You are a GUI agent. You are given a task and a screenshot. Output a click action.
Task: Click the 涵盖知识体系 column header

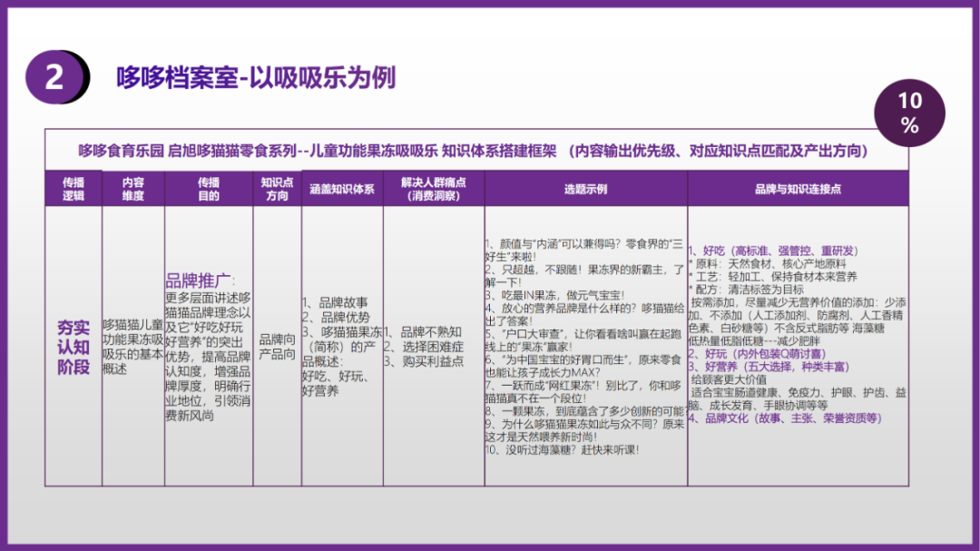point(342,189)
